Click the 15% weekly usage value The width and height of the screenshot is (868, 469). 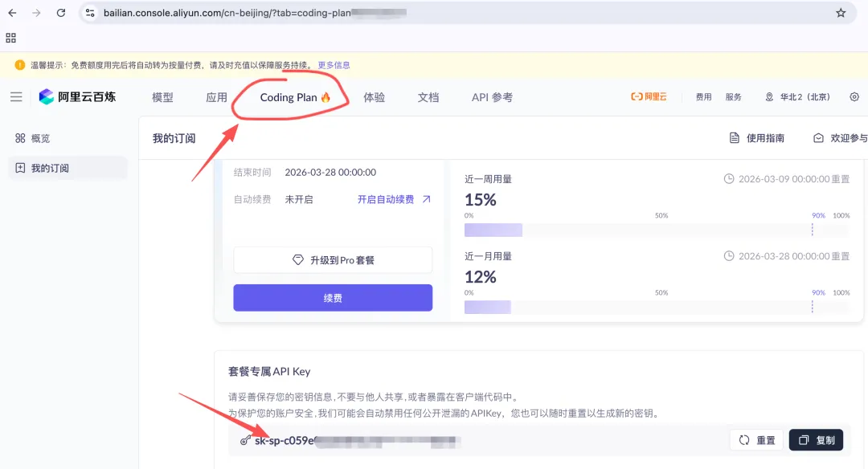click(x=481, y=200)
